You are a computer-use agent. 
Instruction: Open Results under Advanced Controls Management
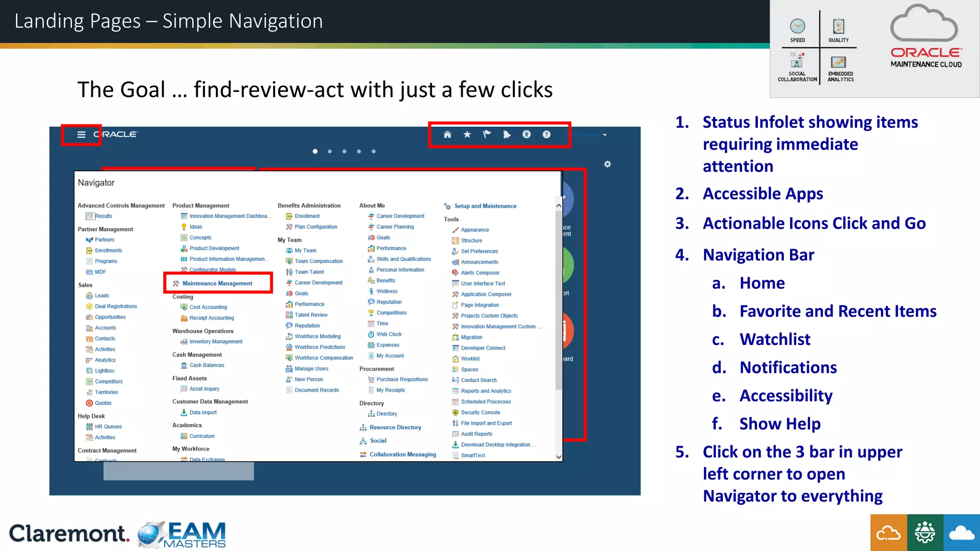pyautogui.click(x=103, y=216)
